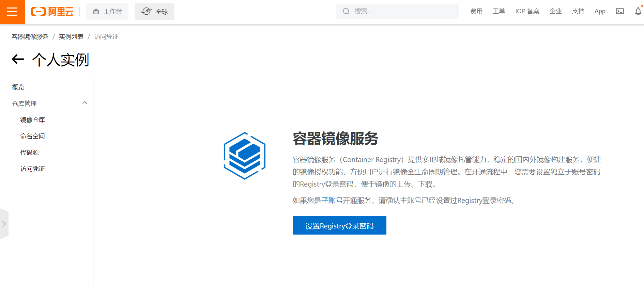Open the App menu item
The image size is (644, 287).
click(x=600, y=11)
